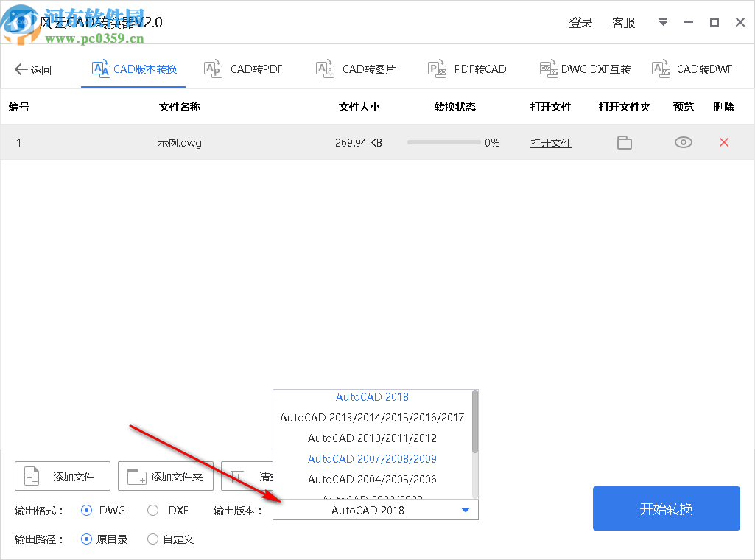Viewport: 755px width, 560px height.
Task: Open the CAD转PDF conversion tab icon
Action: pos(213,69)
